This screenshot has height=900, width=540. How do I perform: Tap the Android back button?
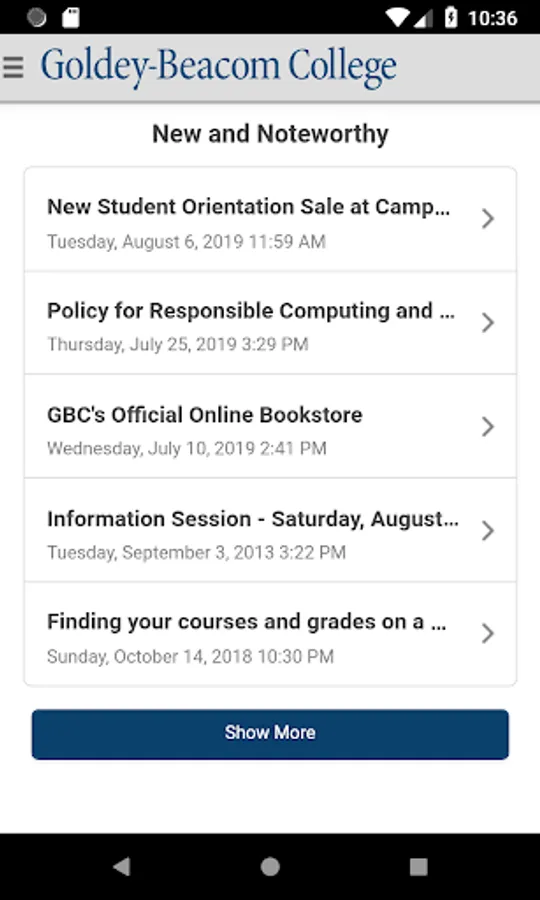pos(121,866)
